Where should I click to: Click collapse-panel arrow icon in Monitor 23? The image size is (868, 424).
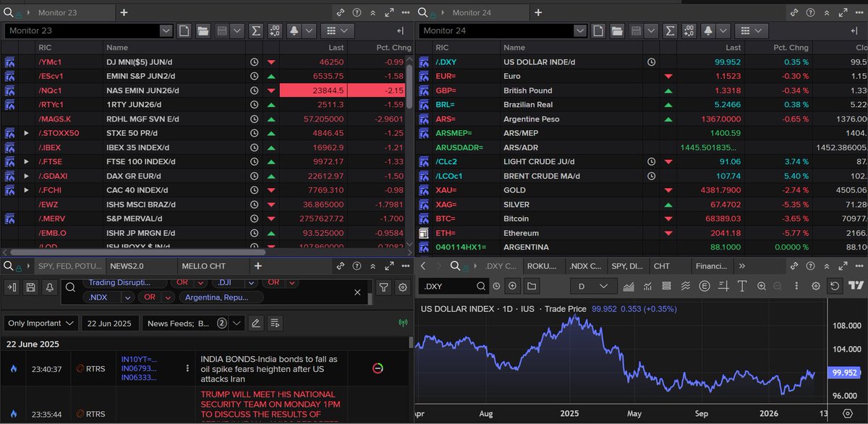(x=400, y=31)
